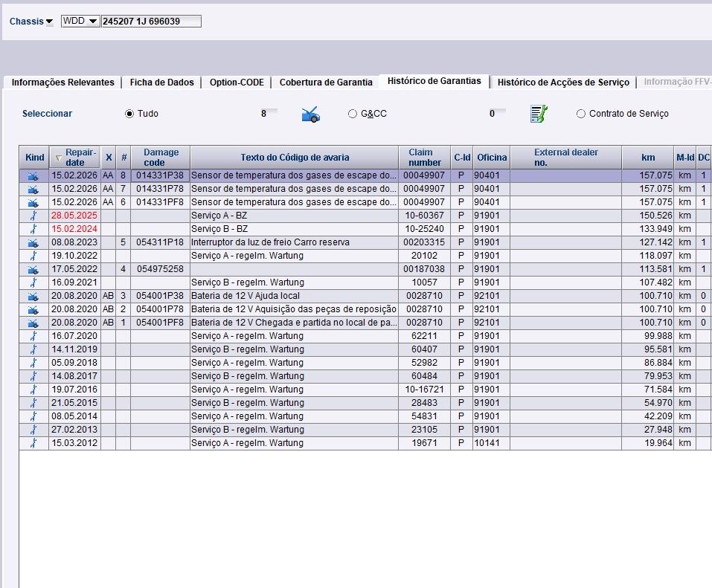
Task: Sort by External dealer no. column header
Action: click(565, 158)
